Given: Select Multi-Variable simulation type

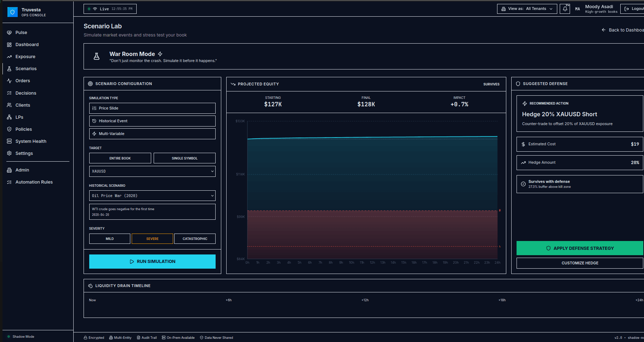Looking at the screenshot, I should tap(152, 134).
